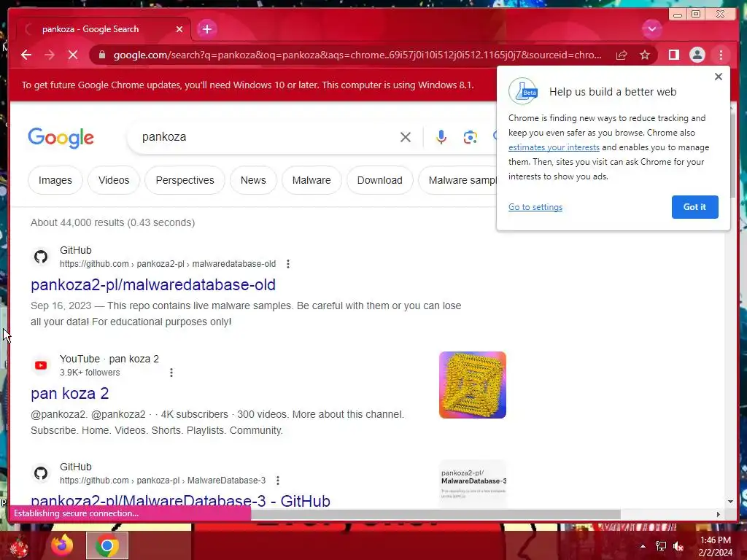Screen dimensions: 747x560
Task: Close the pankoza Google Search tab
Action: pos(179,29)
